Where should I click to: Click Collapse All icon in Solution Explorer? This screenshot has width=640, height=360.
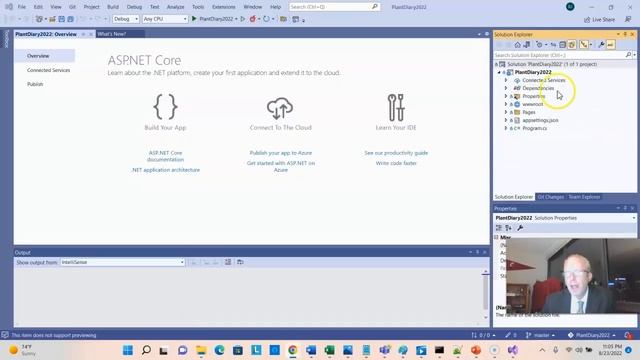click(562, 45)
